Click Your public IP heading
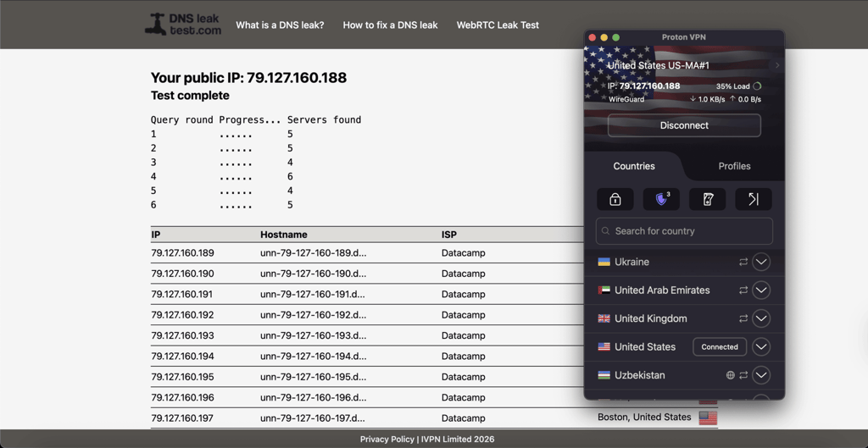868x448 pixels. pos(248,77)
